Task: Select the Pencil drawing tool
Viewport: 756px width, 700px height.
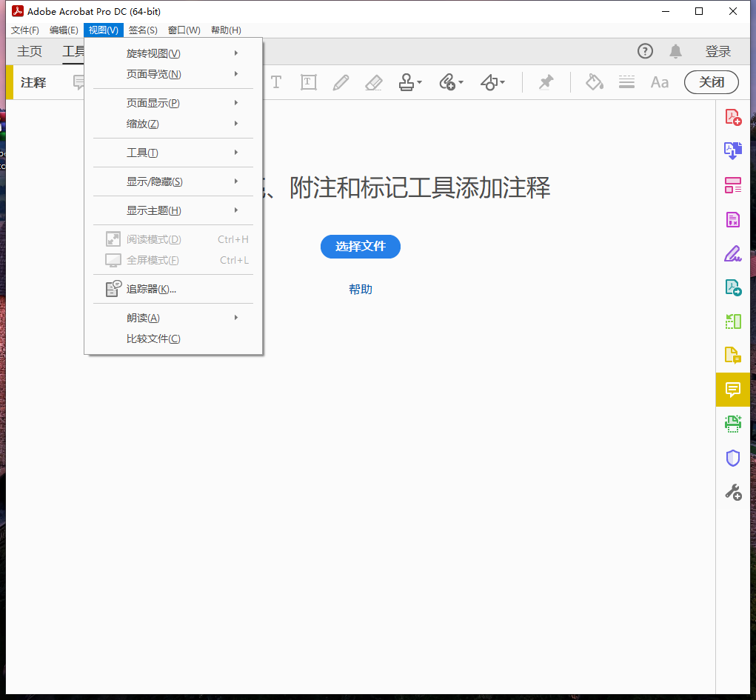Action: [341, 82]
